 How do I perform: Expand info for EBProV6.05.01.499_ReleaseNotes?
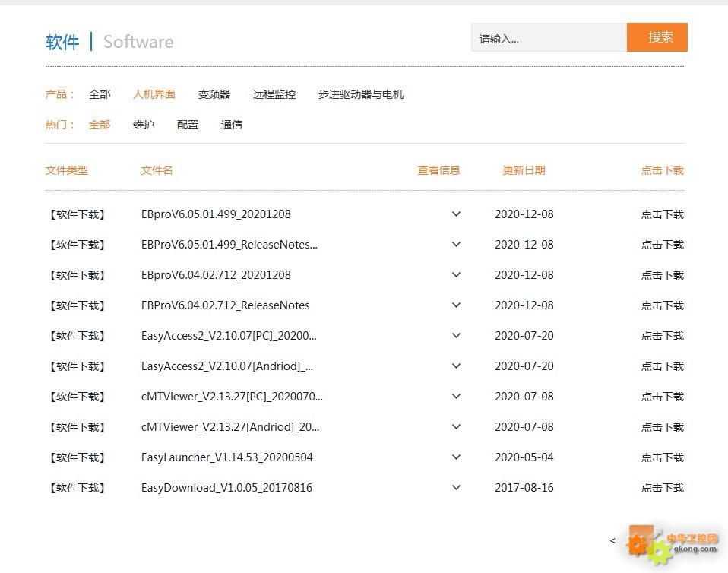click(x=457, y=244)
